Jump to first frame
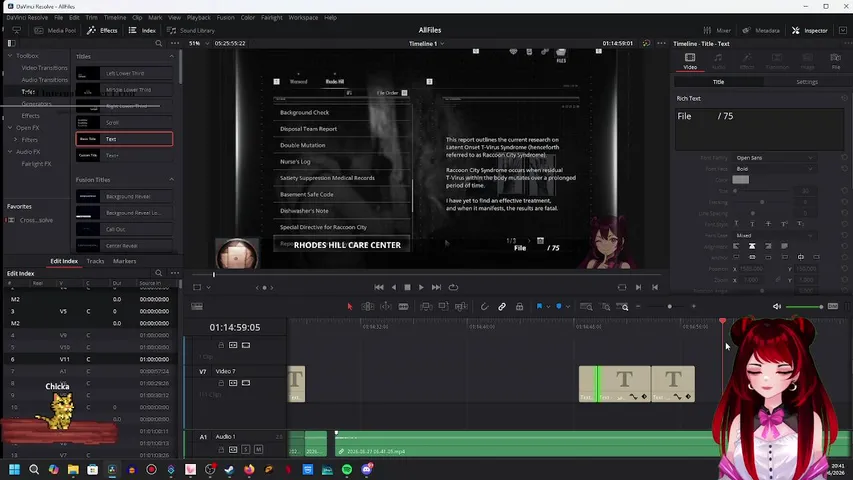The image size is (853, 480). click(379, 287)
